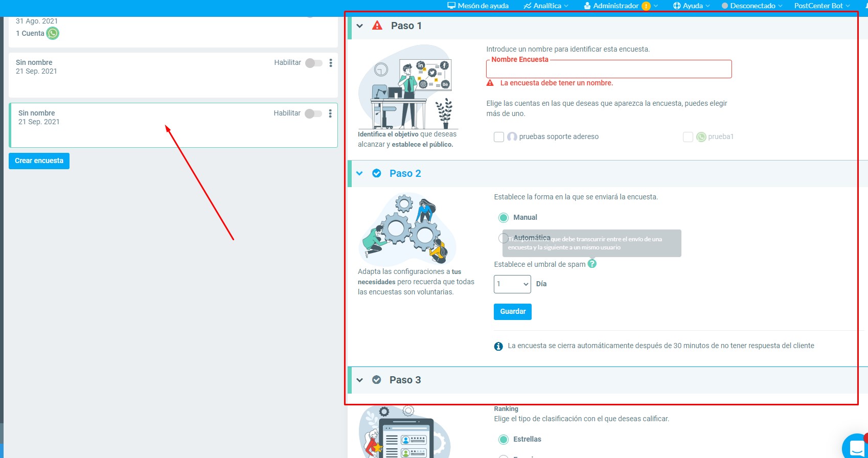Open the Analítica menu
The image size is (868, 458).
pos(546,6)
